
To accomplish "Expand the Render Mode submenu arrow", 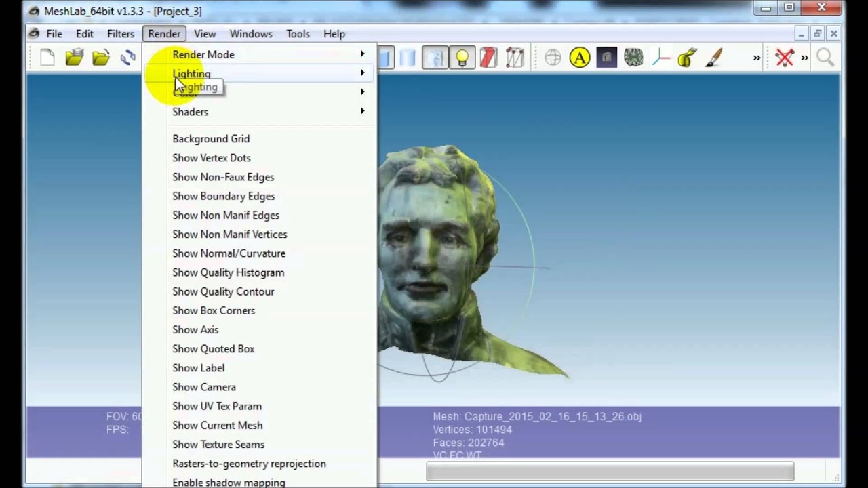I will click(x=362, y=54).
